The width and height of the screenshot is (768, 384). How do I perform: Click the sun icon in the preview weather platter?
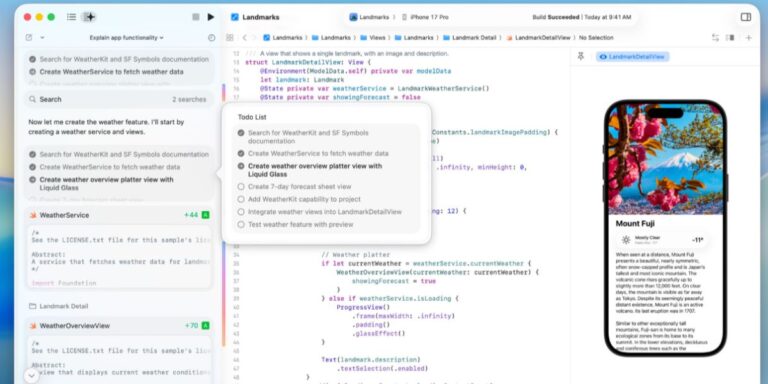point(625,240)
